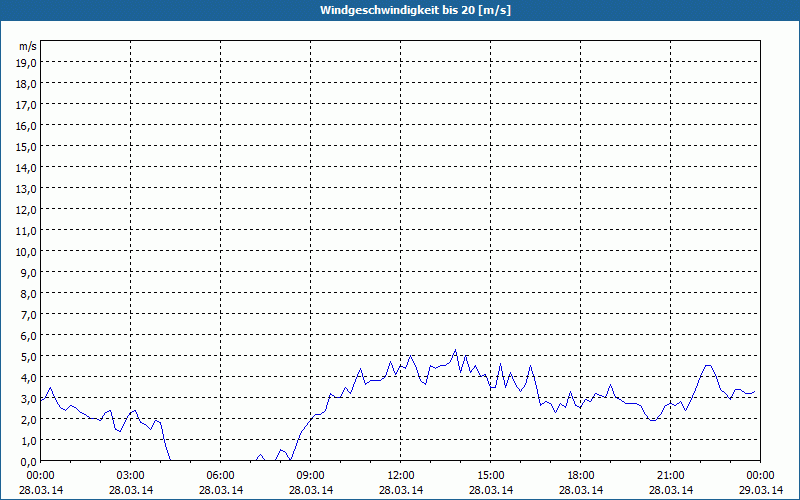Image resolution: width=800 pixels, height=500 pixels.
Task: Click the curve's starting point at 00:00
Action: click(x=41, y=400)
